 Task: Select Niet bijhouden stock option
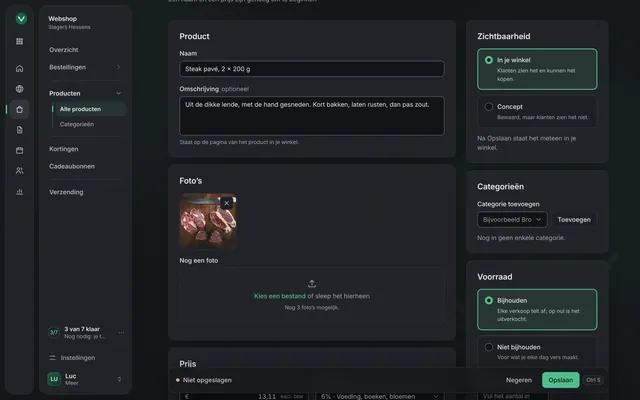pyautogui.click(x=537, y=351)
